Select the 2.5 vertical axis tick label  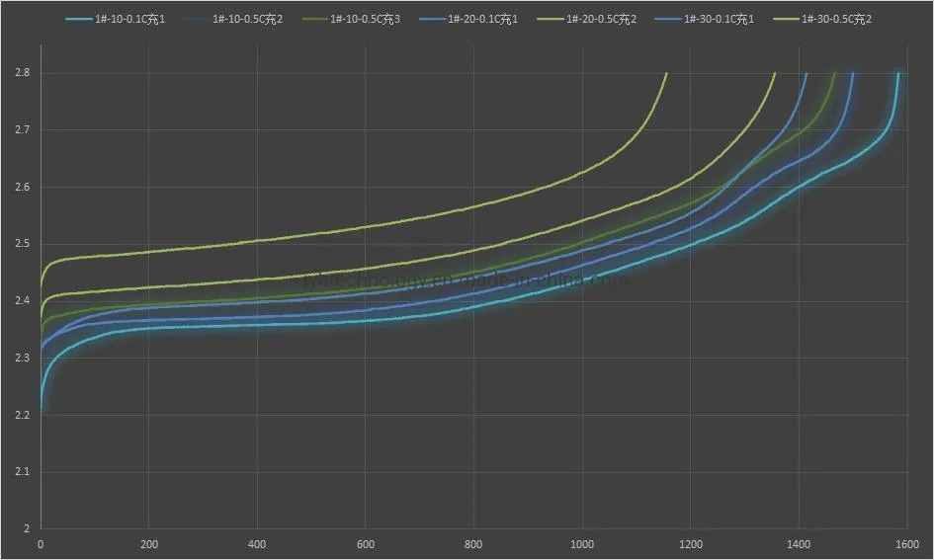coord(21,244)
